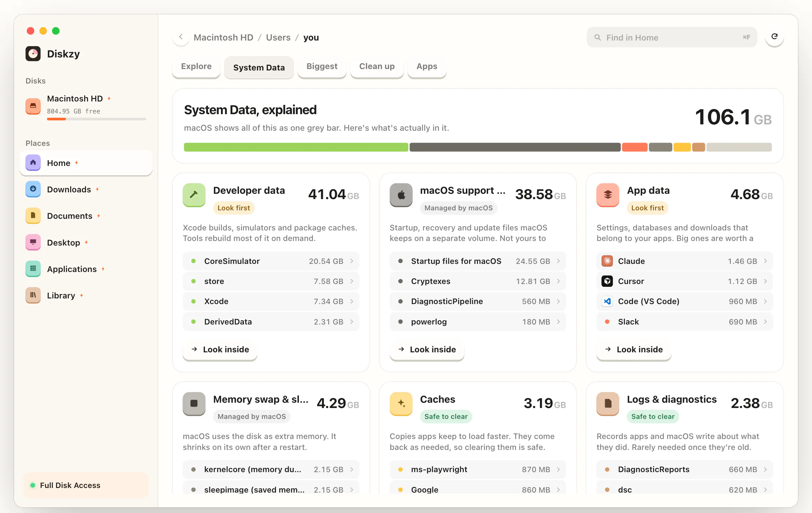Click the Caches sparkle icon
Viewport: 812px width, 513px height.
click(401, 403)
